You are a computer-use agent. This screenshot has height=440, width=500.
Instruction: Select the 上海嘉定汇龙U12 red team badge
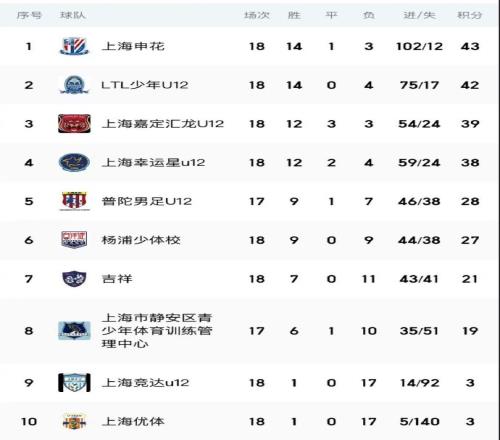74,124
